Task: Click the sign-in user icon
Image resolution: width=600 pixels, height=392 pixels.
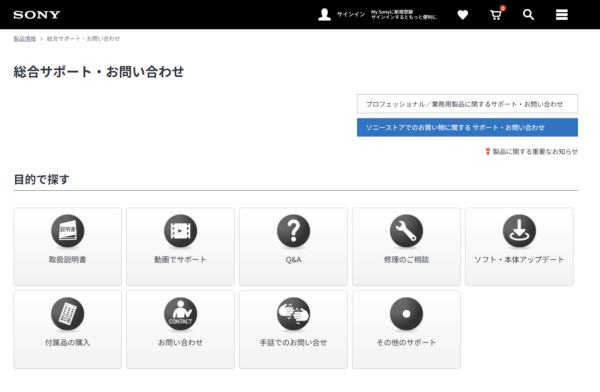Action: (324, 15)
